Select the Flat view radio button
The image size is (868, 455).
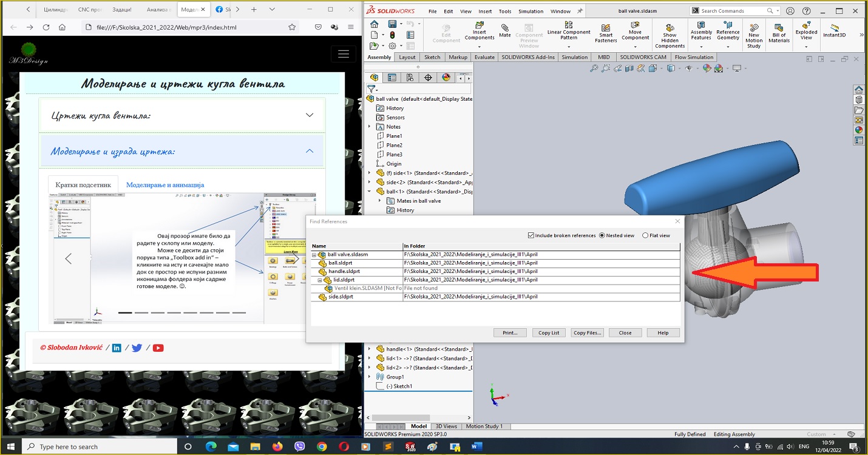645,235
